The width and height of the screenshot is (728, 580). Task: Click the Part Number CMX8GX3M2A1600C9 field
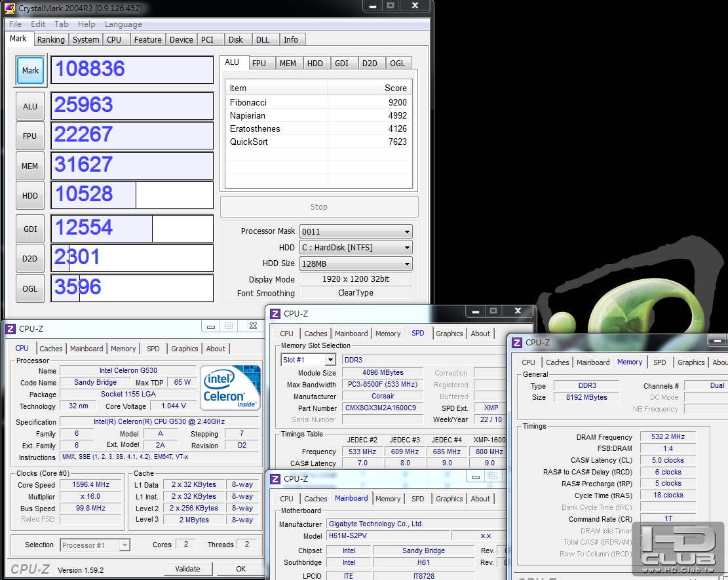click(x=383, y=408)
